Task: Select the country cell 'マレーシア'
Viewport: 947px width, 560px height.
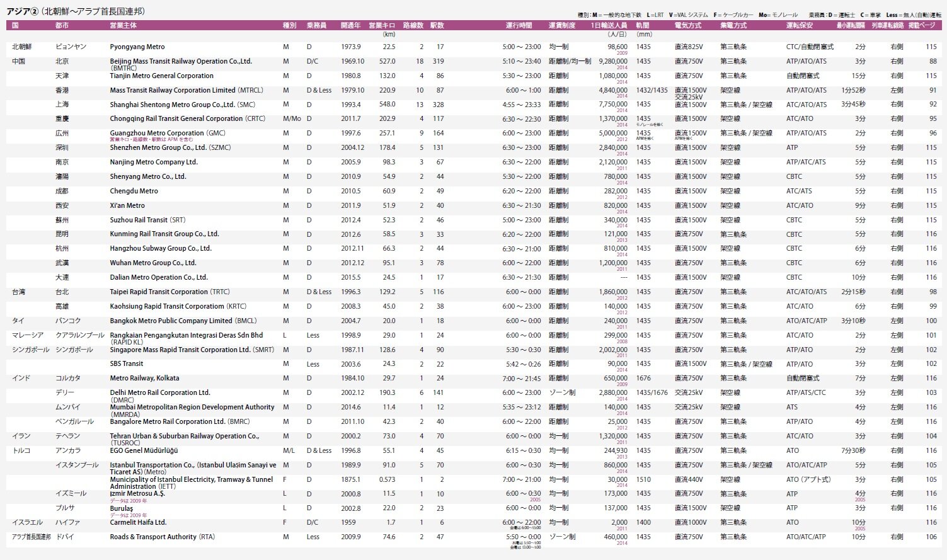Action: pos(28,336)
